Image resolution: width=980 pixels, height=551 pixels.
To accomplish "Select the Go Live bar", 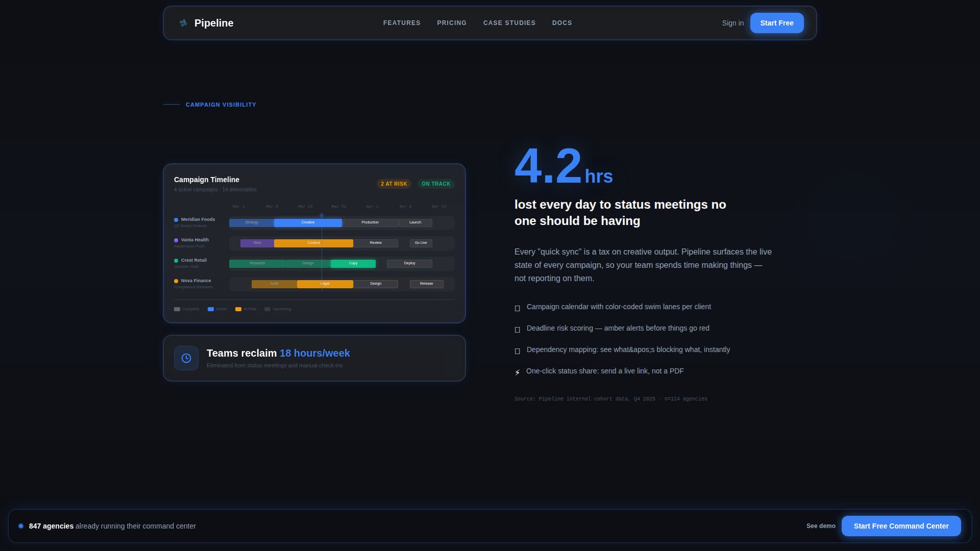I will [x=421, y=243].
